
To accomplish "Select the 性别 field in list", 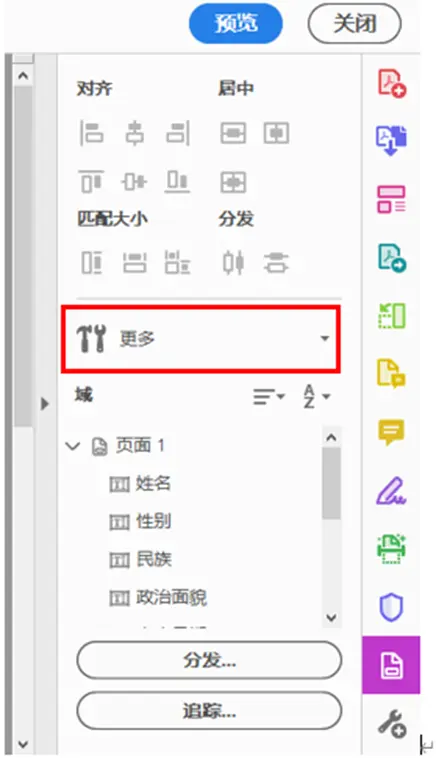I will tap(140, 522).
